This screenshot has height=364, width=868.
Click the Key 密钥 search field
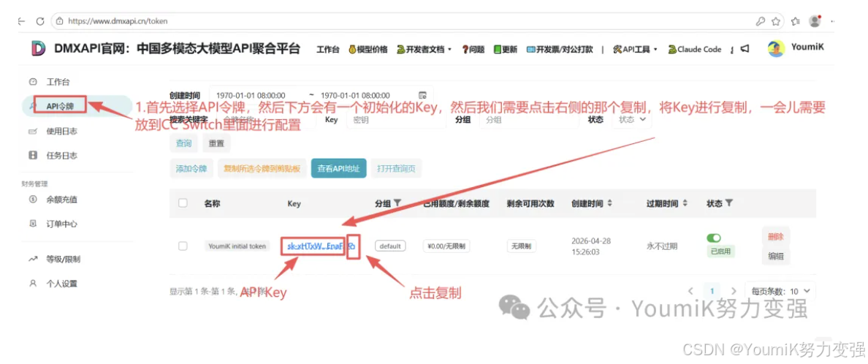[395, 119]
